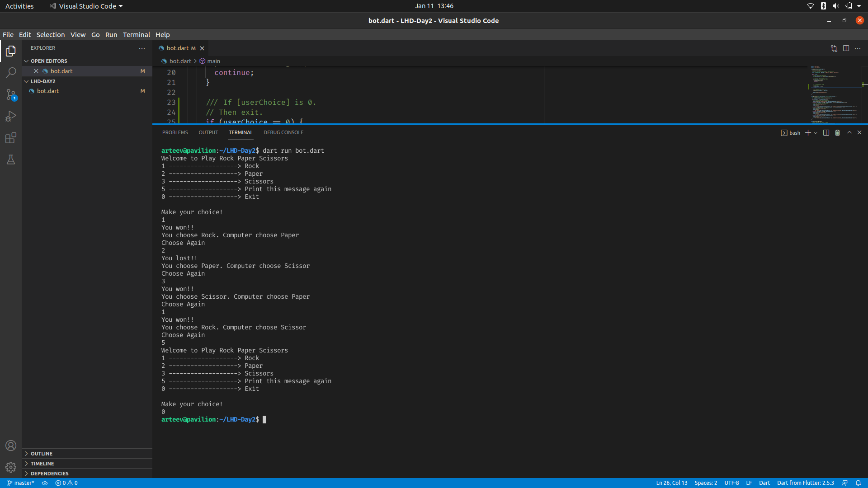
Task: Switch to the Debug Console tab
Action: (283, 133)
